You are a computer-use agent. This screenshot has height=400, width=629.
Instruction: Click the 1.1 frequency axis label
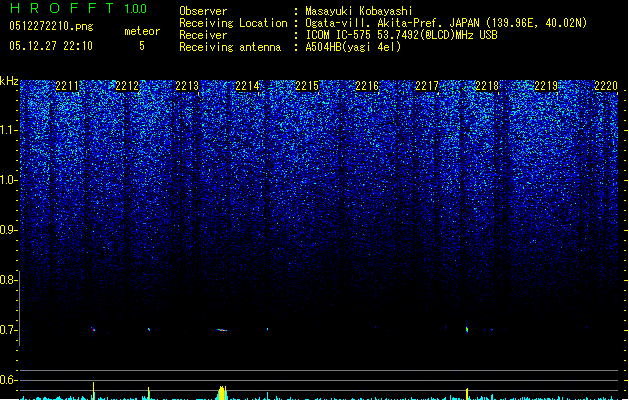[8, 130]
